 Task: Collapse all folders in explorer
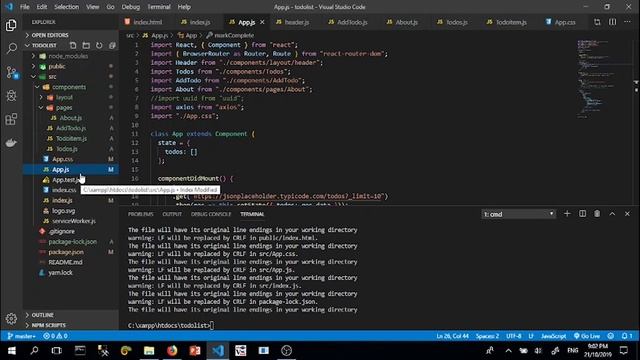point(112,45)
